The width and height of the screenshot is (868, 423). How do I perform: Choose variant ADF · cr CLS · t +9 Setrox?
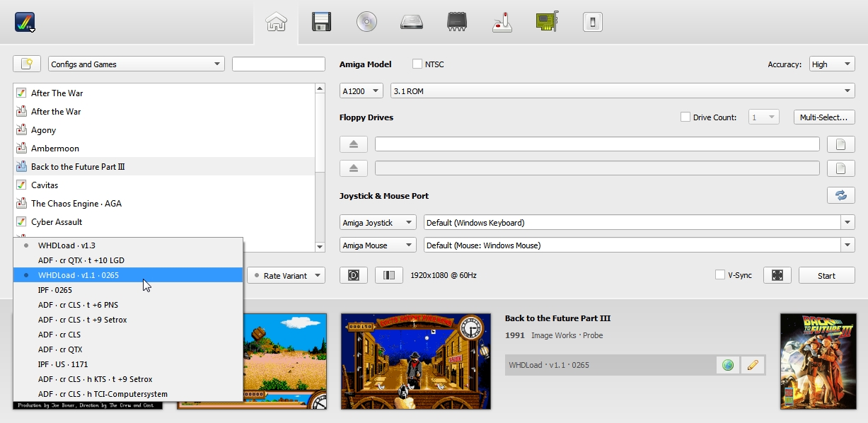[128, 320]
